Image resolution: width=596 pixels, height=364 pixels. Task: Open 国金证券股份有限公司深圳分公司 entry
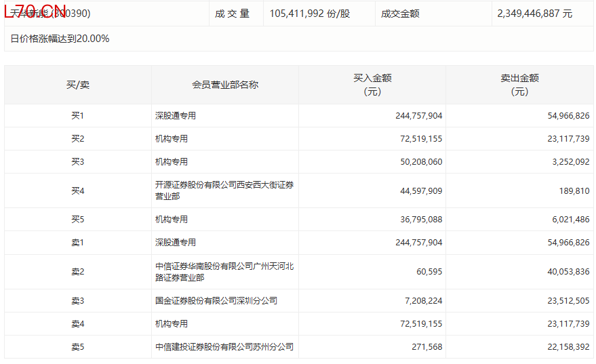[x=216, y=301]
